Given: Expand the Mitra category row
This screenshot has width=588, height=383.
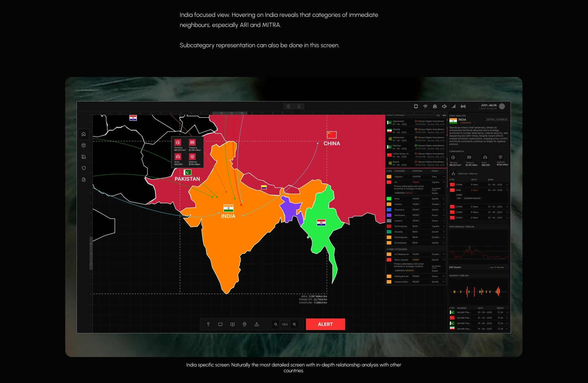Looking at the screenshot, I should pos(443,199).
